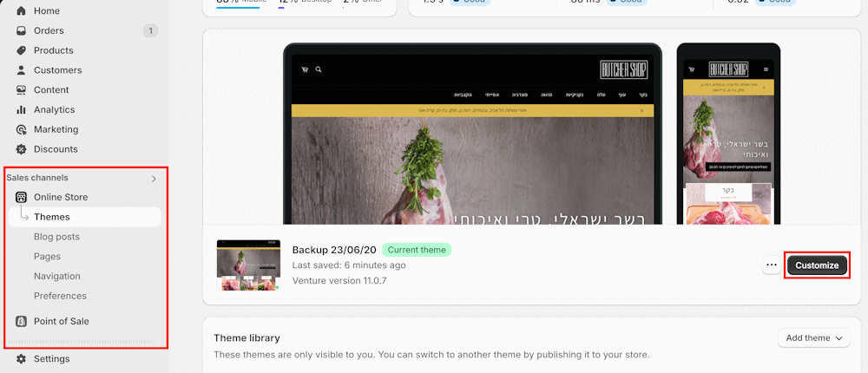Click the Marketing target icon
868x373 pixels.
pyautogui.click(x=22, y=129)
